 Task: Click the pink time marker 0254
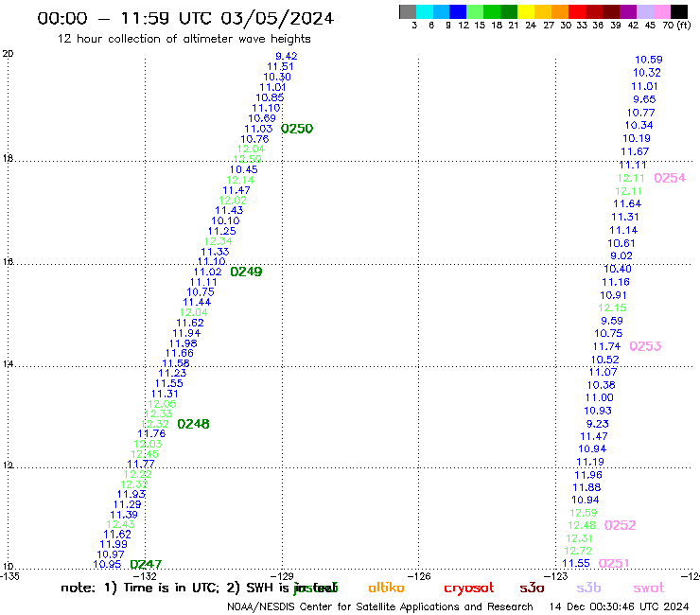[x=670, y=178]
